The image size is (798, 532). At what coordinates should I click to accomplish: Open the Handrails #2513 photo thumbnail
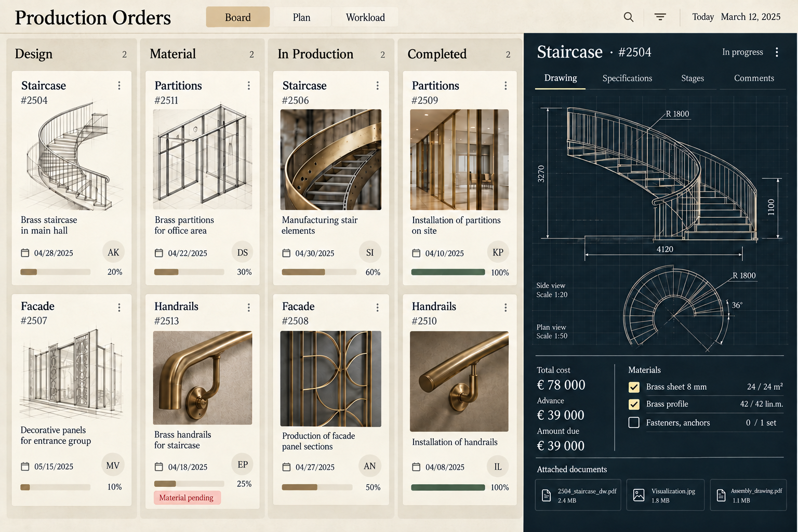pos(203,378)
